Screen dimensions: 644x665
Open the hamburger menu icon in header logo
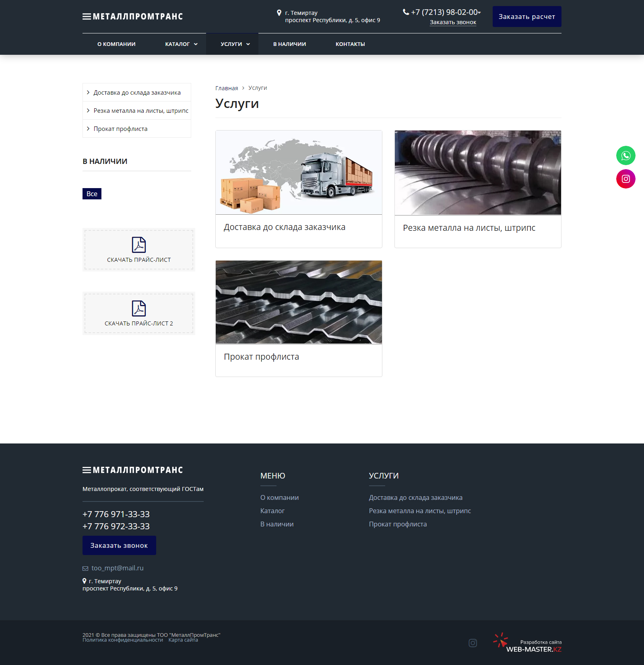87,17
